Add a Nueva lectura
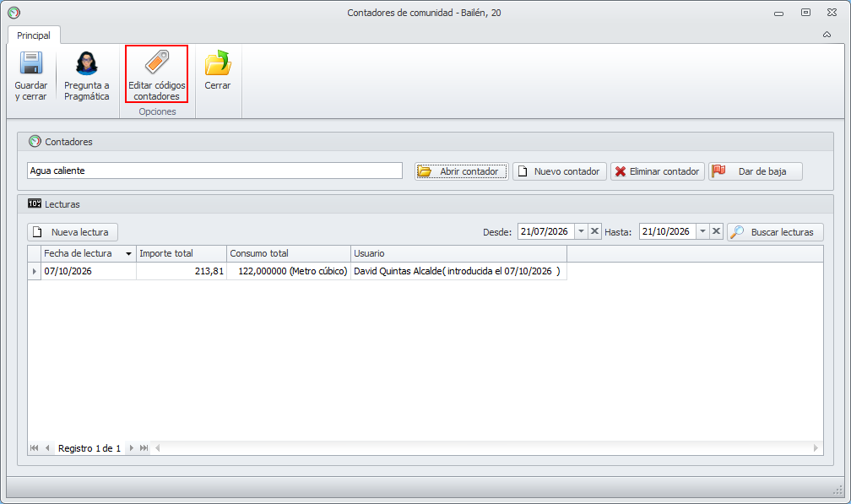The image size is (851, 504). tap(73, 232)
